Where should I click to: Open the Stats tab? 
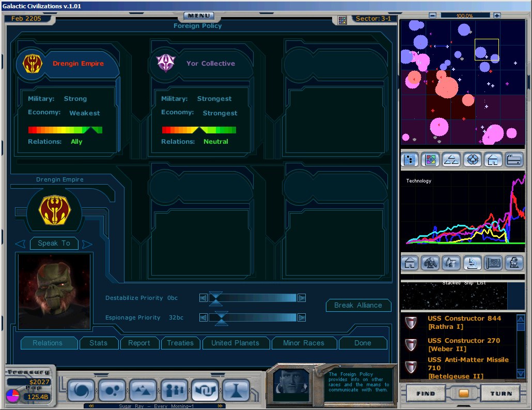click(x=99, y=343)
